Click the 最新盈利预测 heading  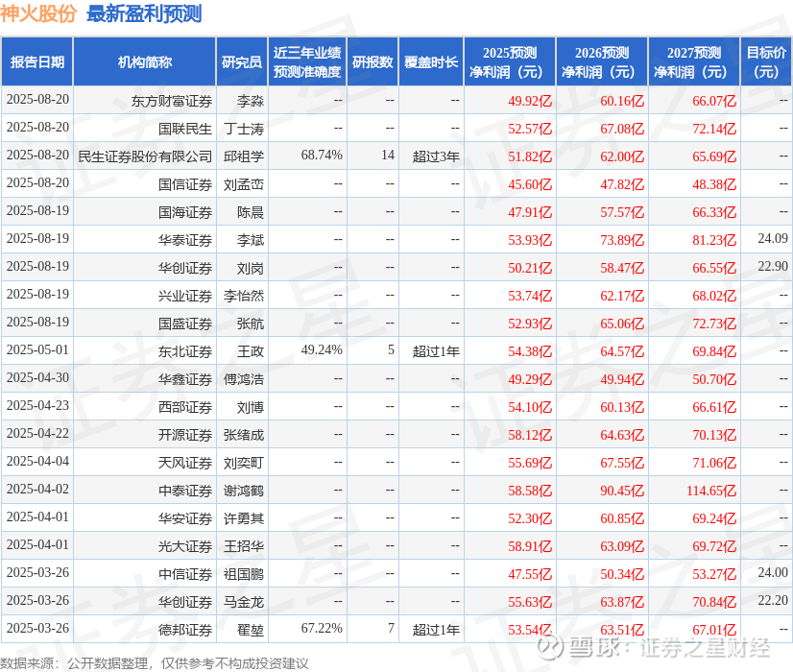pos(144,13)
